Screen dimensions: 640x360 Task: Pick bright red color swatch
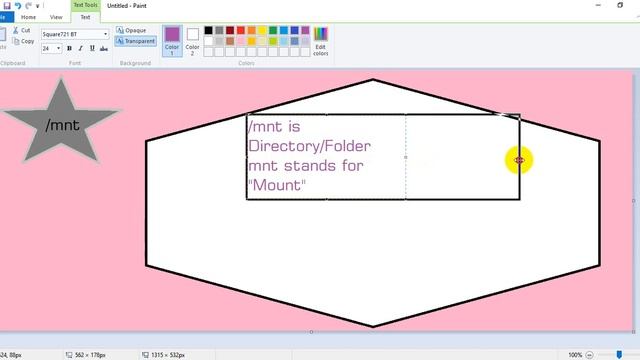click(241, 30)
